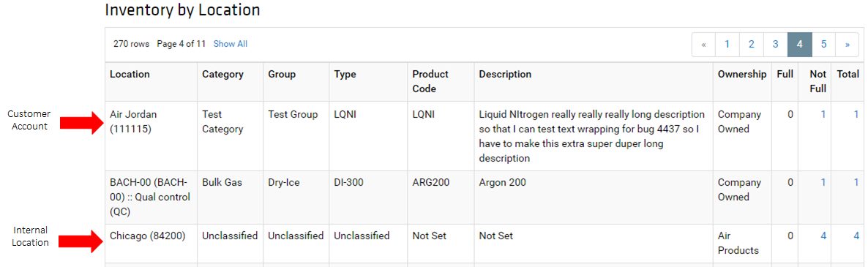The image size is (868, 267).
Task: Go to previous pages with « arrow
Action: click(703, 45)
